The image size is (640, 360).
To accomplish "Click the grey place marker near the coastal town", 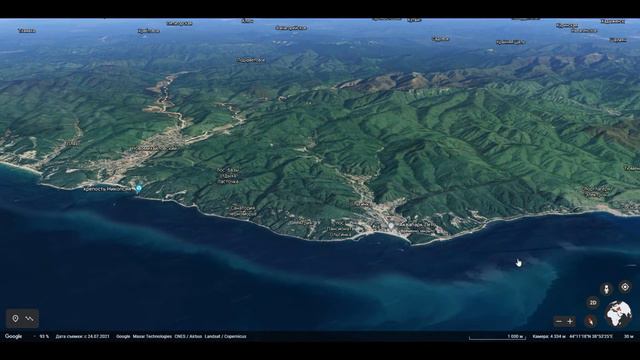I will tap(391, 225).
